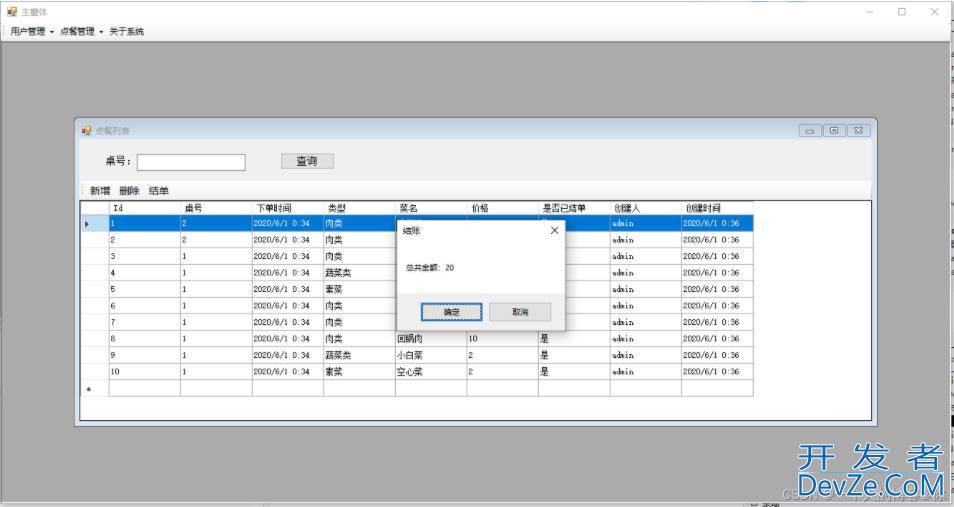Image resolution: width=954 pixels, height=507 pixels.
Task: Select the "素菜" type cell in row 5
Action: [x=360, y=289]
